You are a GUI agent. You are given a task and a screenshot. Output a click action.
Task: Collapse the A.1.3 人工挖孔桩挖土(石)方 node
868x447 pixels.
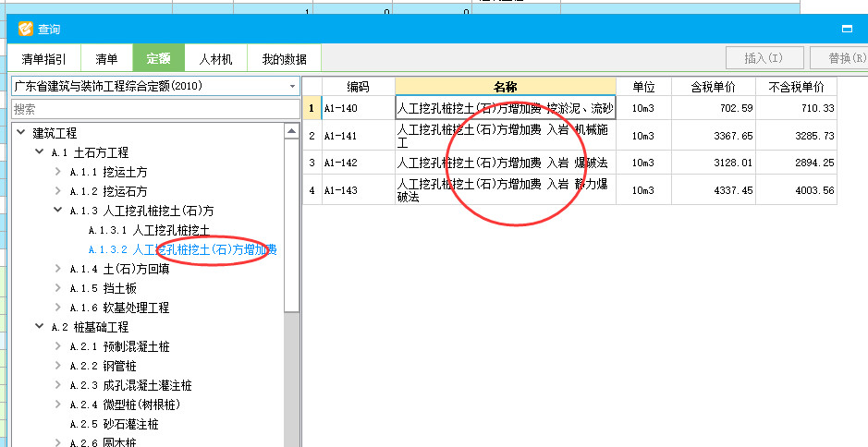click(x=57, y=211)
